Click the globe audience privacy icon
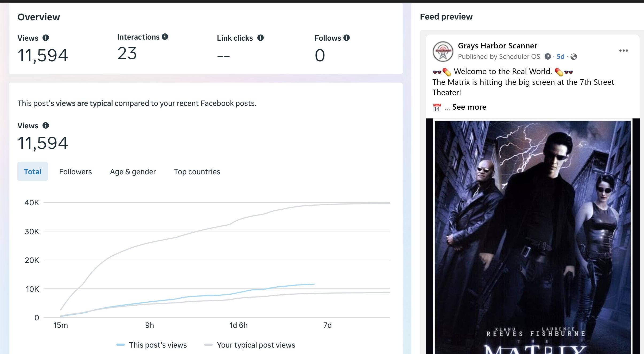Image resolution: width=644 pixels, height=354 pixels. tap(573, 57)
